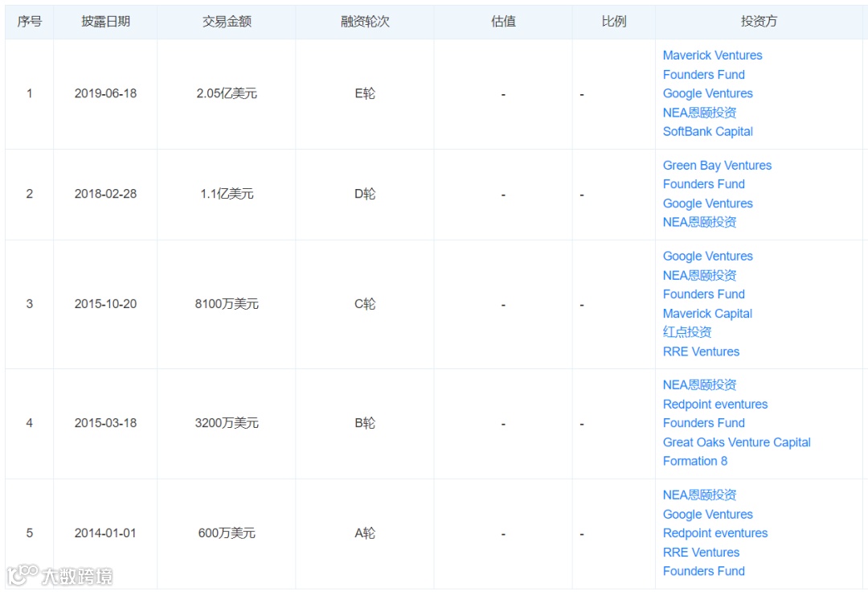Select the C轮 funding round cell
The height and width of the screenshot is (592, 868).
(x=365, y=304)
